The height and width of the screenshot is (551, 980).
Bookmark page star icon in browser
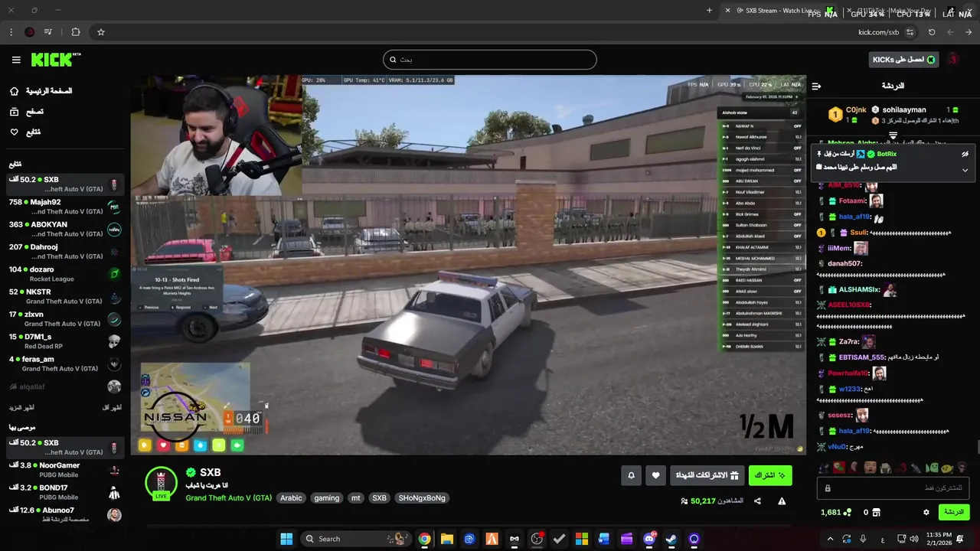(x=100, y=32)
